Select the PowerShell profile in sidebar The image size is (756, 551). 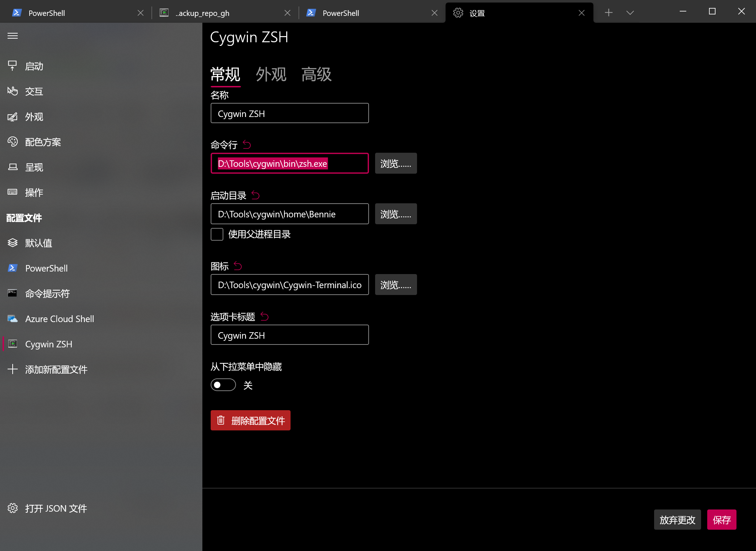101,268
